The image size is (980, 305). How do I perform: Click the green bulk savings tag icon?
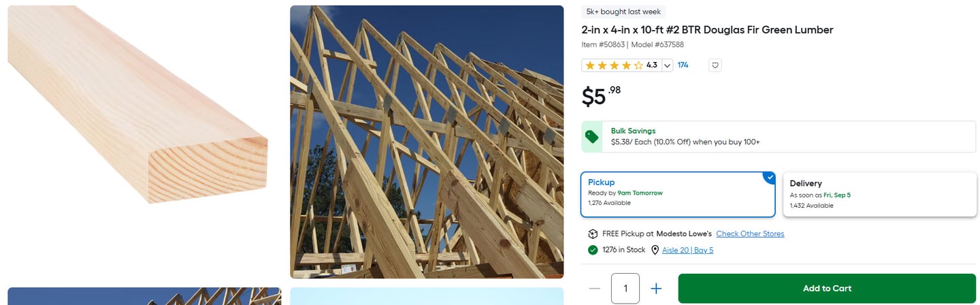tap(592, 137)
